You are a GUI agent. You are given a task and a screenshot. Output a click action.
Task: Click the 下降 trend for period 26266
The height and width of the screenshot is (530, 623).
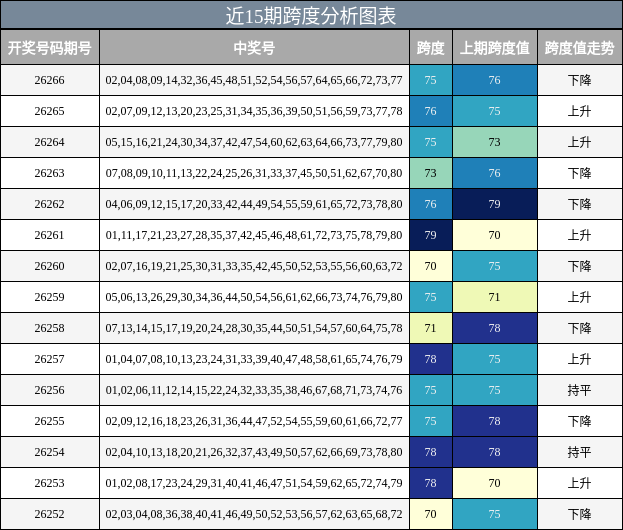pos(579,80)
